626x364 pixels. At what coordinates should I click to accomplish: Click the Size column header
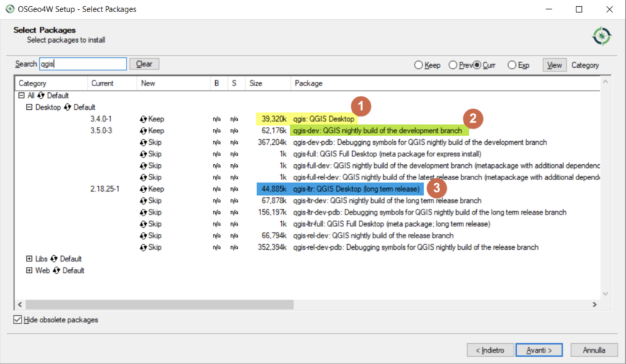pyautogui.click(x=268, y=83)
